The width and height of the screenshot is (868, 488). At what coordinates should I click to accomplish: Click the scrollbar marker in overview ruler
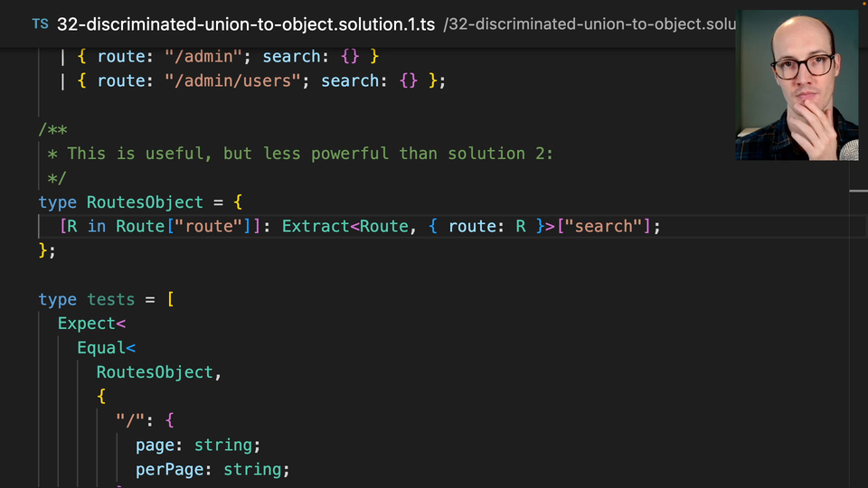[858, 191]
